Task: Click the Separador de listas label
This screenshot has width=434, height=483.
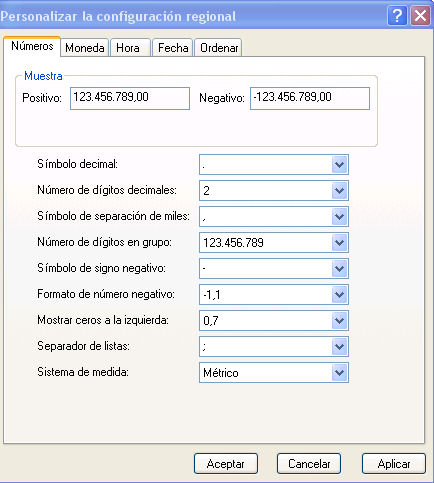Action: click(83, 346)
